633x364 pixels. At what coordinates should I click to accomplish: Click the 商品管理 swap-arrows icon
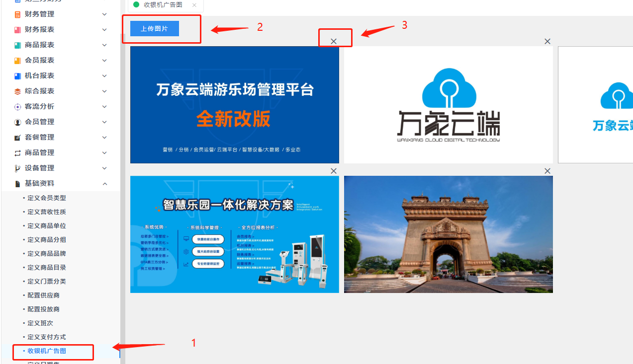[18, 153]
